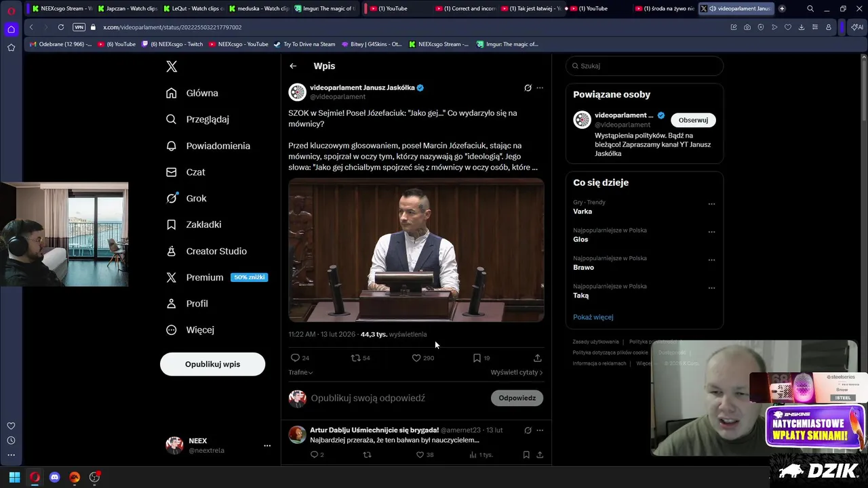Share Artur Dabija's reply

coord(540,455)
